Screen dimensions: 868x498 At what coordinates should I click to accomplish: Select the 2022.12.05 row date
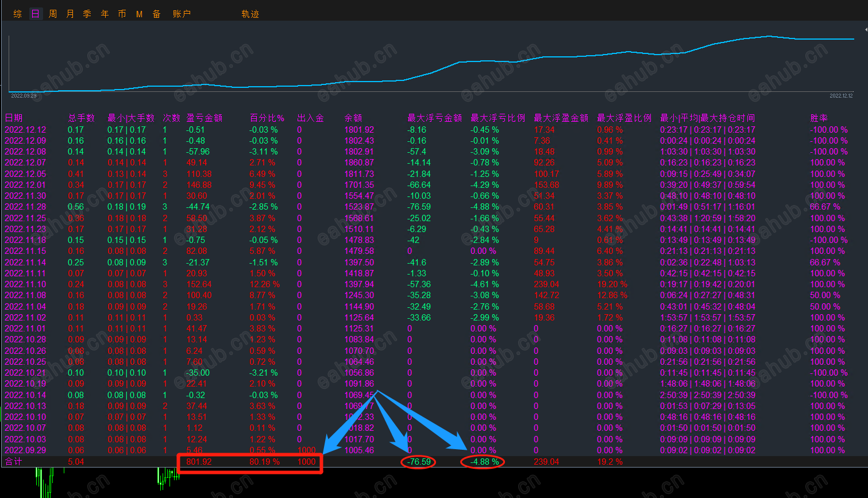25,174
